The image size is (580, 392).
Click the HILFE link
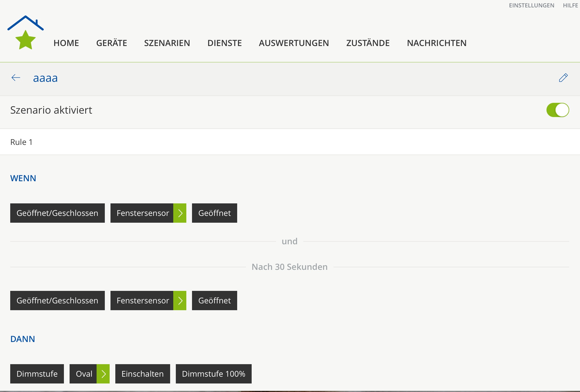[x=570, y=5]
